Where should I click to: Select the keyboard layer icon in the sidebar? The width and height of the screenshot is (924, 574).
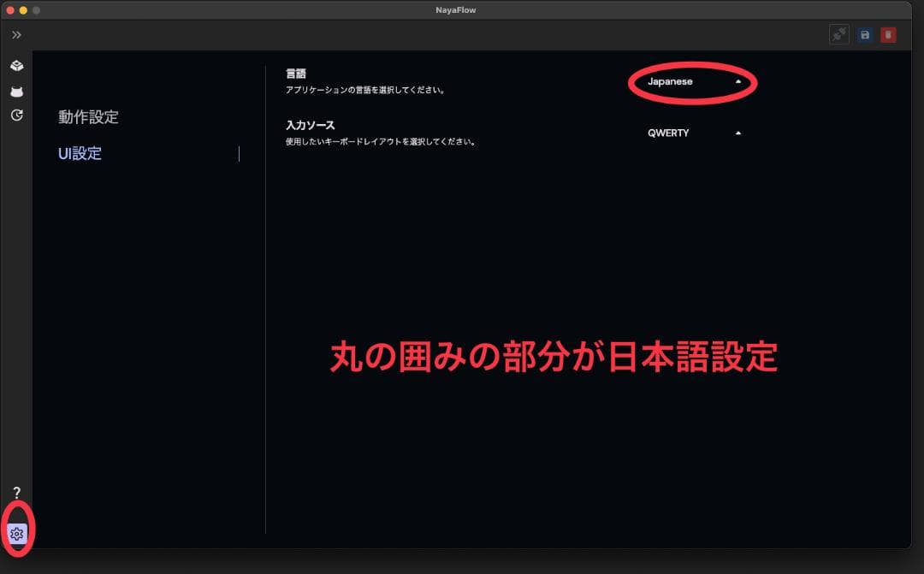click(16, 65)
